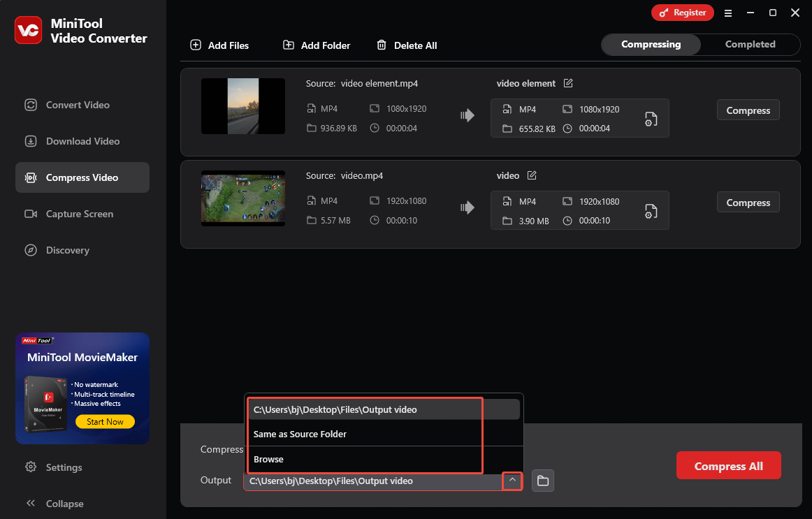Click the Convert Video sidebar icon

pos(31,105)
